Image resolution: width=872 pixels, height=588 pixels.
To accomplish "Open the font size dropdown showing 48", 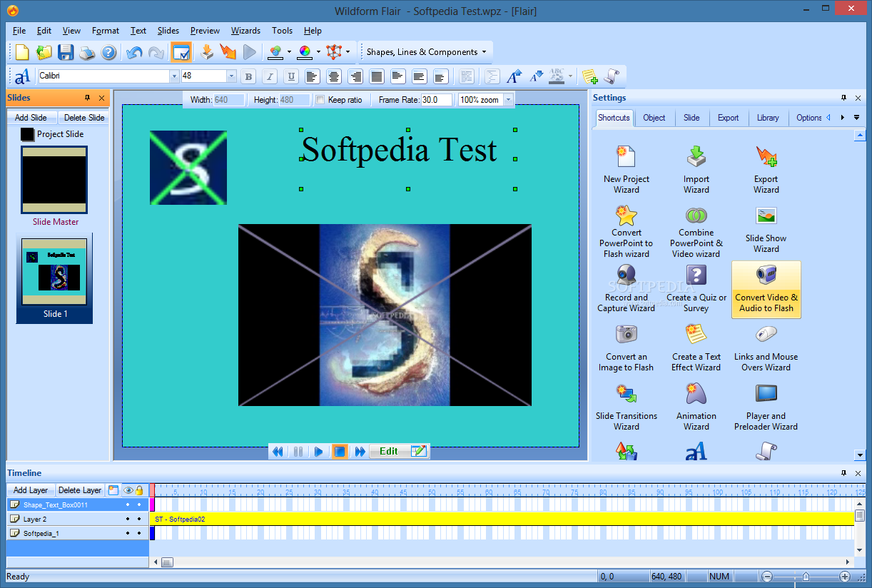I will click(x=231, y=76).
